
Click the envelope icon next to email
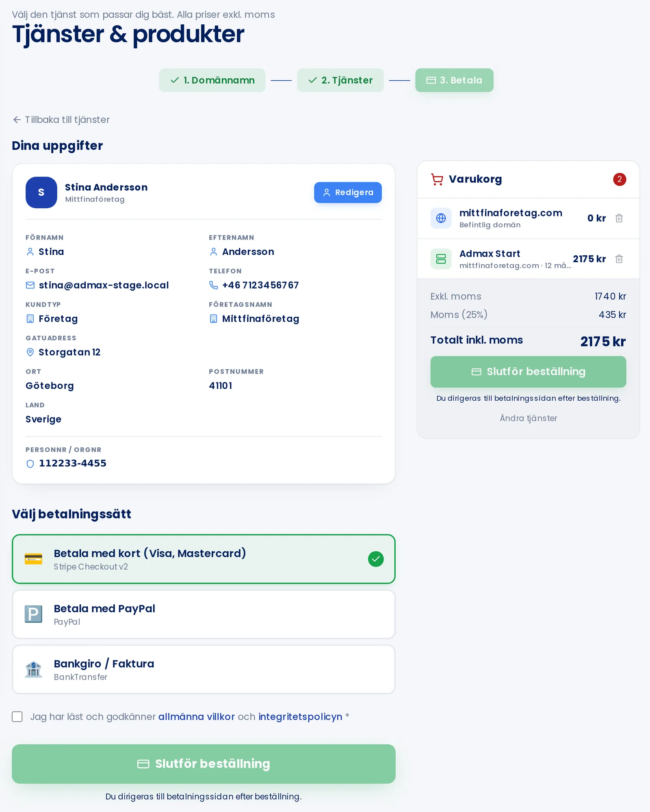click(x=30, y=285)
